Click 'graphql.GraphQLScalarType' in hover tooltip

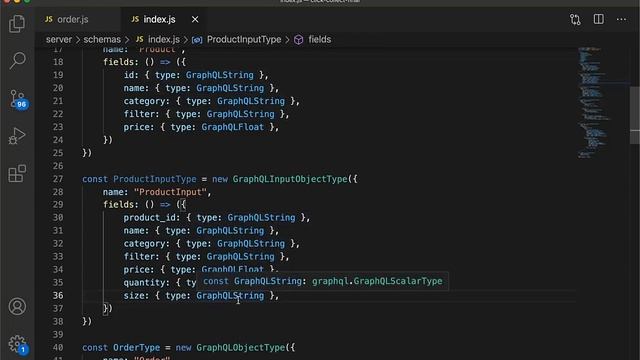[x=377, y=281]
